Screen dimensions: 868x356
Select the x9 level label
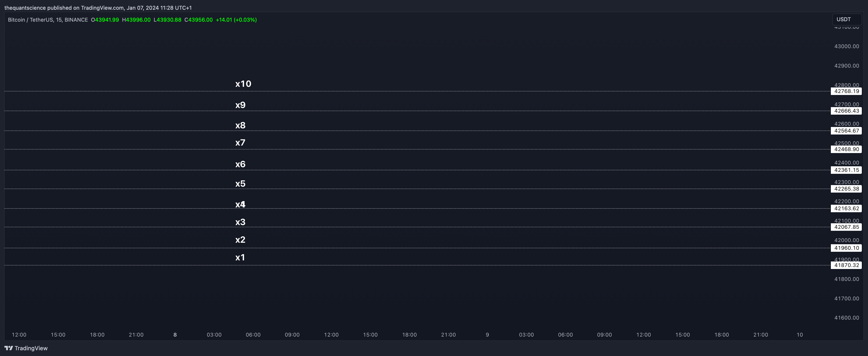[240, 105]
